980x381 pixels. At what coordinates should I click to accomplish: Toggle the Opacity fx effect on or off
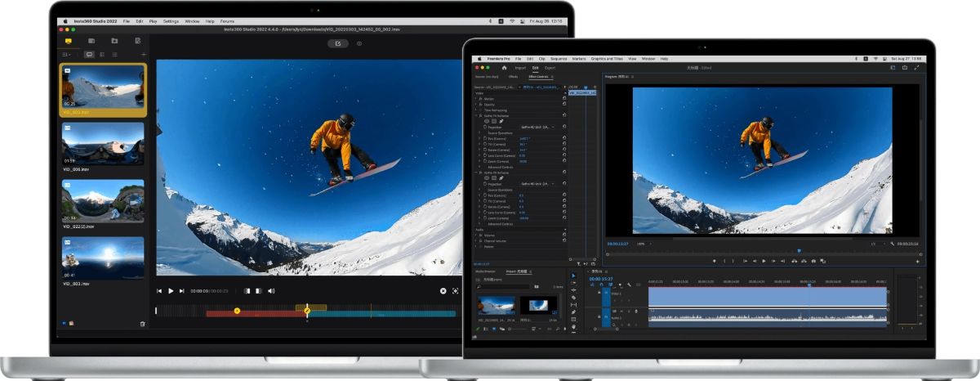[x=479, y=104]
